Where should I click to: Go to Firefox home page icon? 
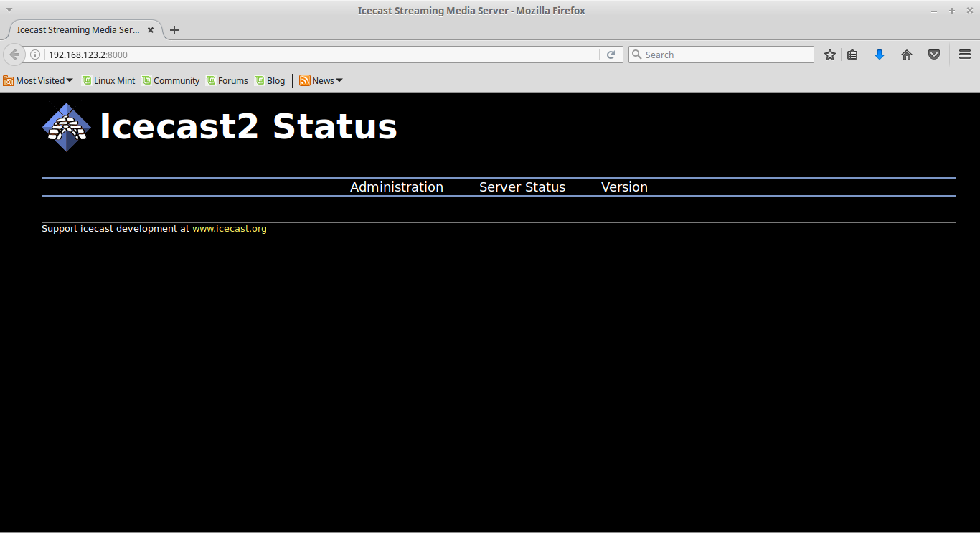click(907, 55)
